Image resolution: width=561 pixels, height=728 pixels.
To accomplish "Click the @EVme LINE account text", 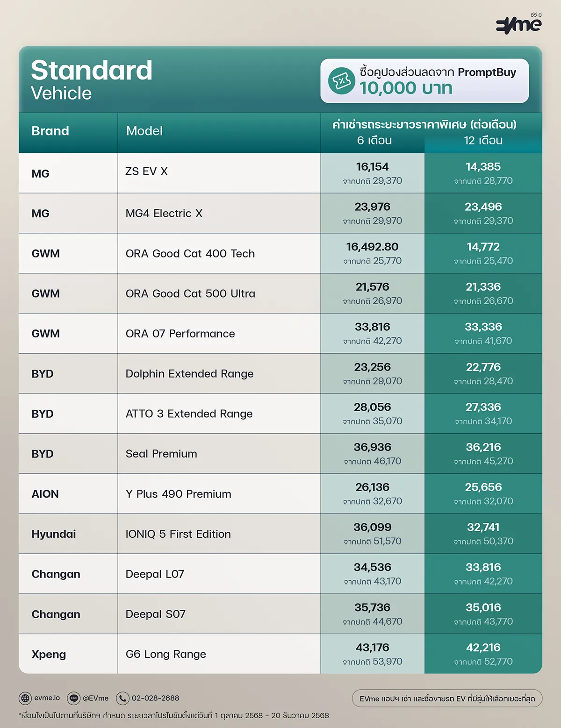I will 95,699.
